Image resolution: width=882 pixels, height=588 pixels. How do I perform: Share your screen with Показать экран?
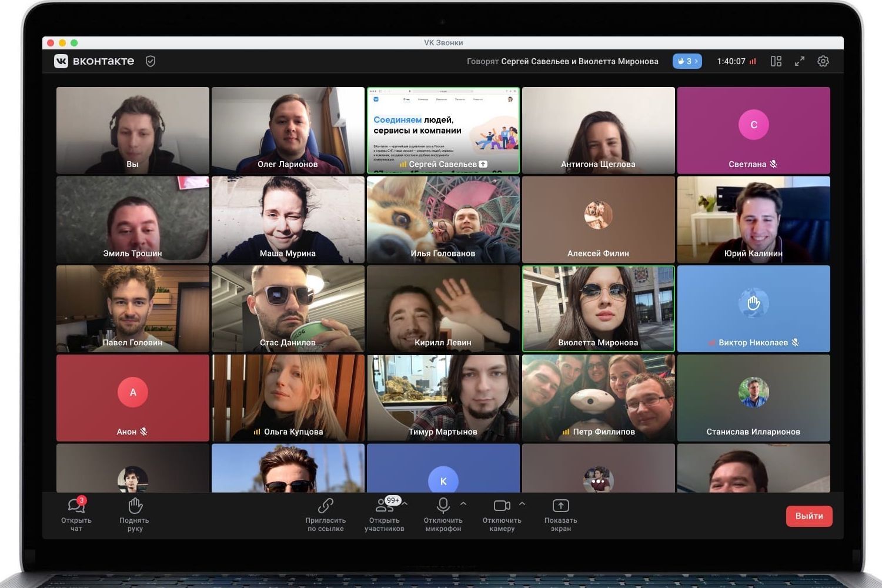(560, 514)
